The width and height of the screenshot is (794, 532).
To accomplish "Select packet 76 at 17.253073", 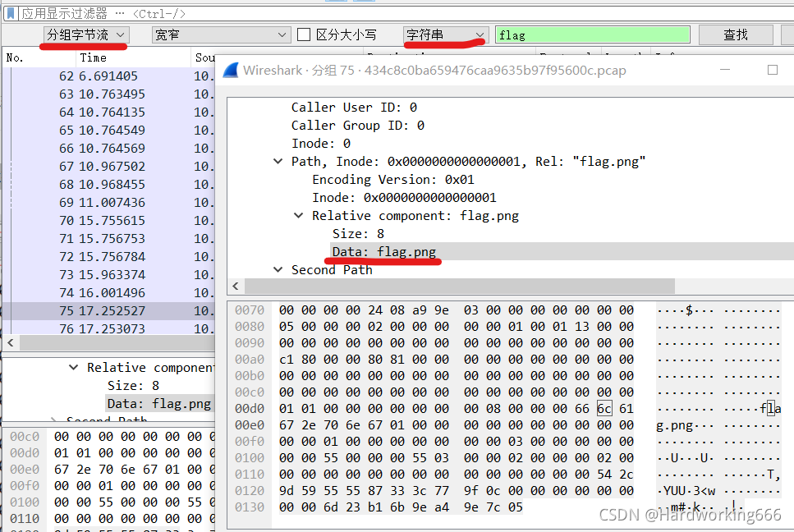I will [x=108, y=329].
